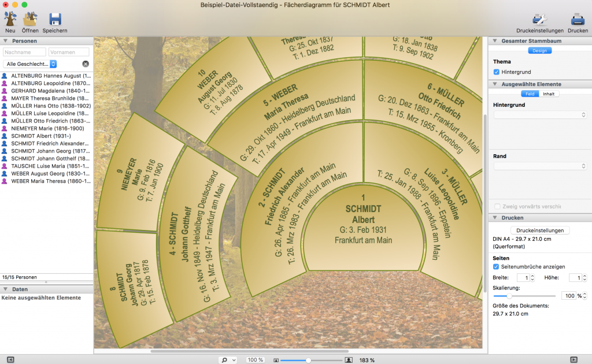Screen dimensions: 592x364
Task: Switch to the Inhalt tab
Action: coord(547,94)
